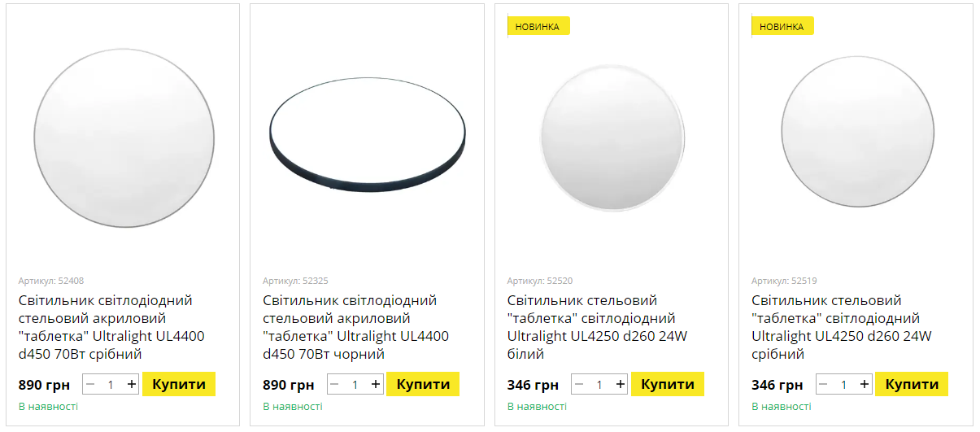The width and height of the screenshot is (980, 432).
Task: Increase quantity for silver UL4400 lamp
Action: 132,385
